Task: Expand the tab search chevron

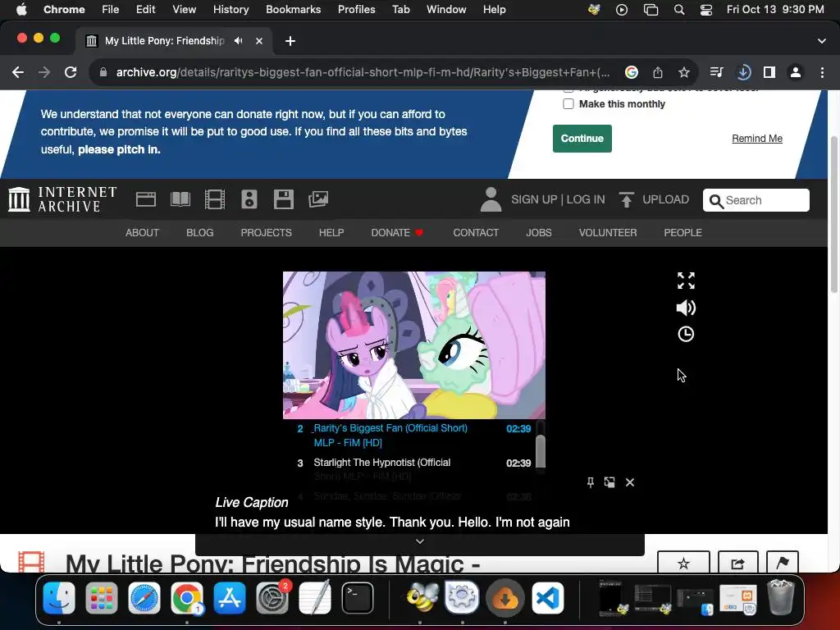Action: (x=822, y=41)
